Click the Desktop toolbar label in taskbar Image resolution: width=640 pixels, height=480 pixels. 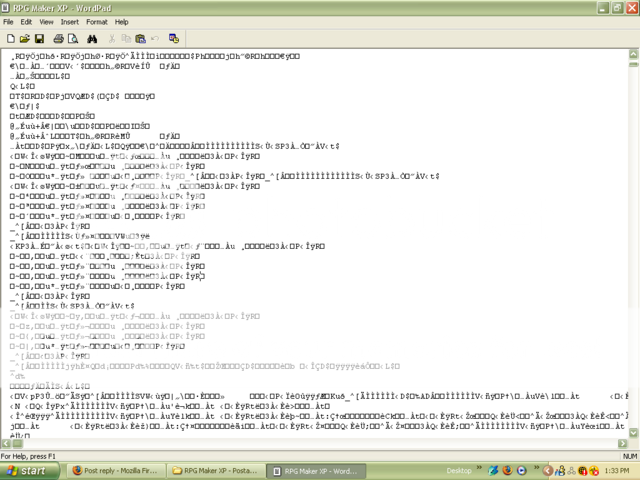(458, 470)
